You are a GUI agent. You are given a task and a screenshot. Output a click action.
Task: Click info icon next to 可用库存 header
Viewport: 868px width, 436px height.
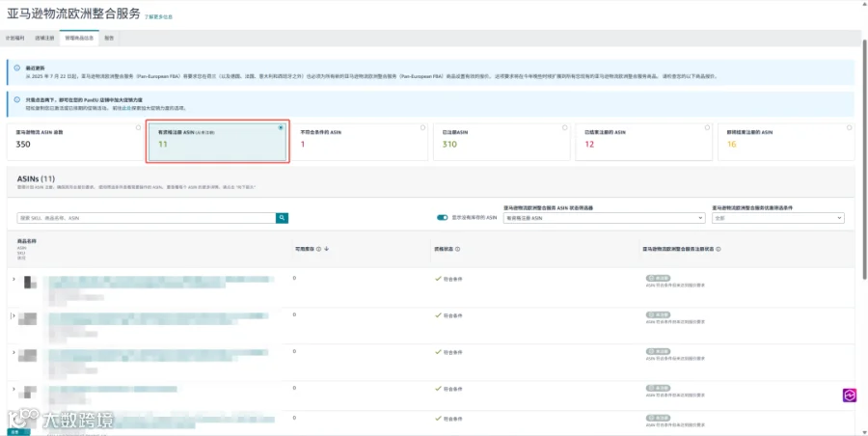[x=318, y=249]
